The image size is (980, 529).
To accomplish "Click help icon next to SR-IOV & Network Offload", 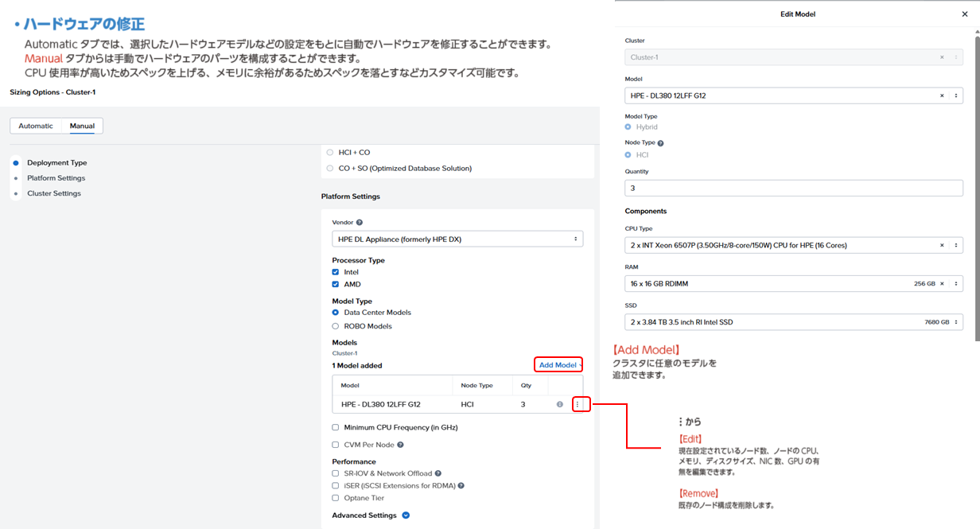I will click(438, 473).
